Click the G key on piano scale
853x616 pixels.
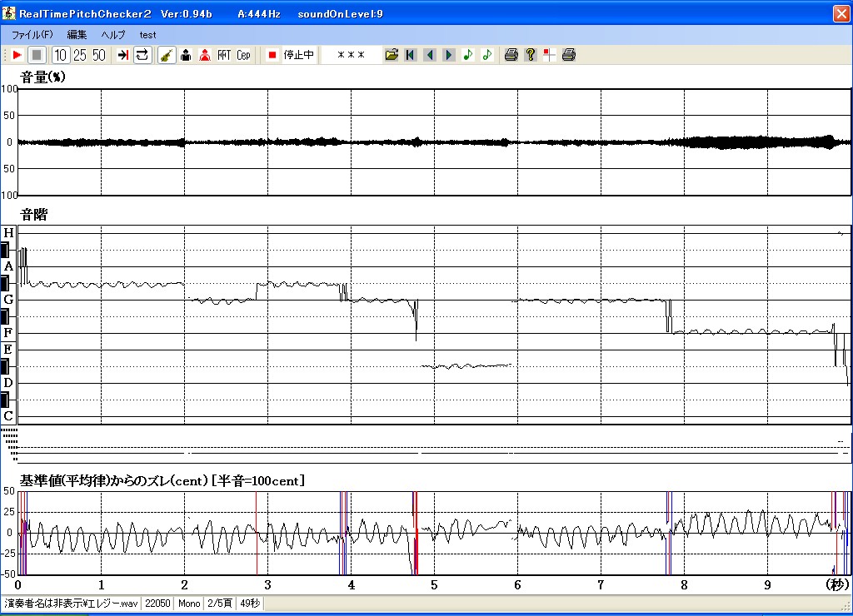click(x=8, y=299)
